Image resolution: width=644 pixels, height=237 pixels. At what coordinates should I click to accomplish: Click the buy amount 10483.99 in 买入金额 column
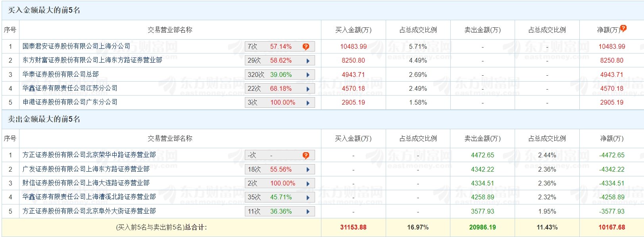point(354,47)
